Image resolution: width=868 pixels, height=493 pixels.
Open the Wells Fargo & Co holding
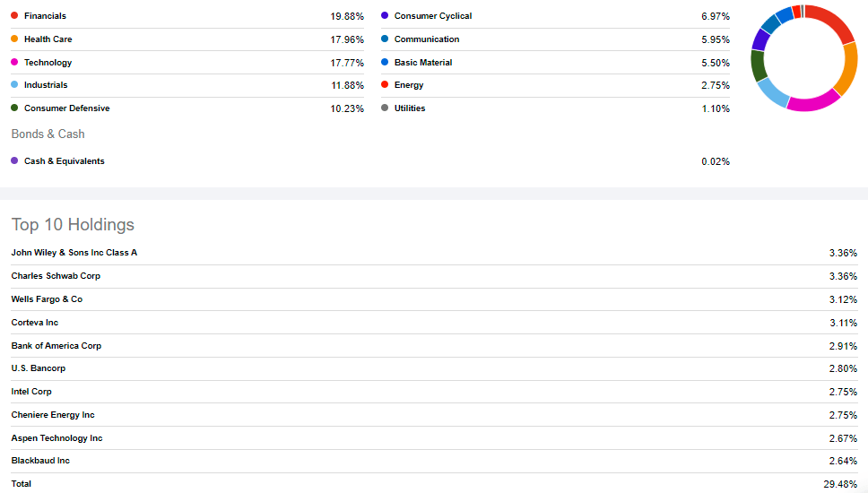pos(47,299)
